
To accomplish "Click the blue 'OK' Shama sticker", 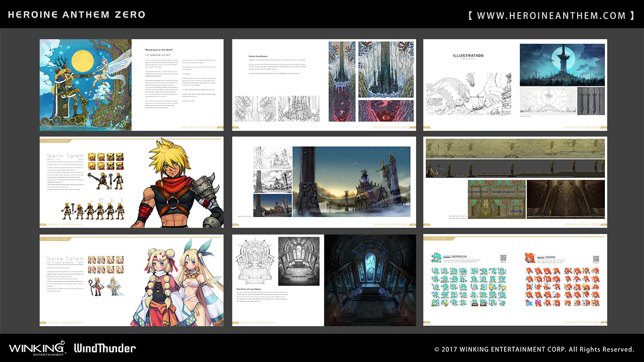I will click(x=529, y=303).
